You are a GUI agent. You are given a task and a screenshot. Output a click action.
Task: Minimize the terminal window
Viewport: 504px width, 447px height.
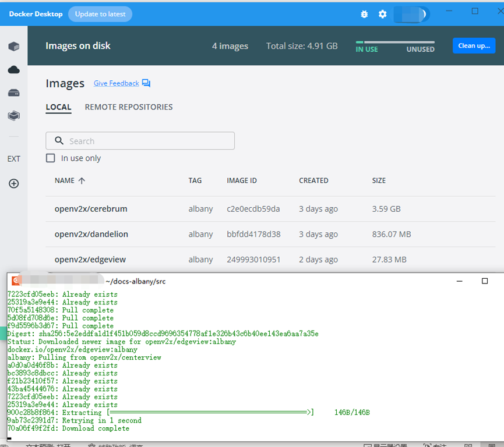(x=460, y=281)
